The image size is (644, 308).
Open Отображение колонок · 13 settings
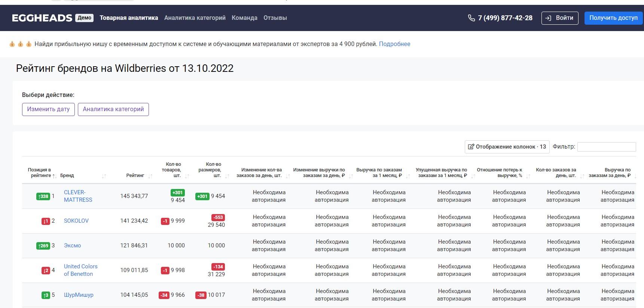[507, 147]
